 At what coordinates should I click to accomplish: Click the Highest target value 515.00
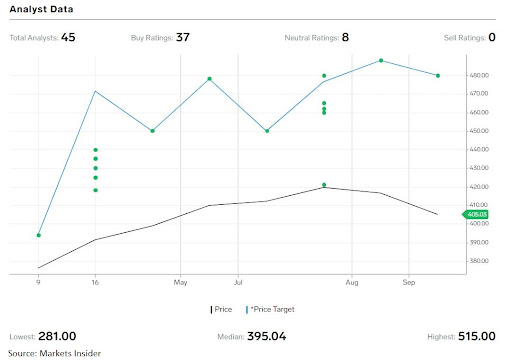pos(477,336)
